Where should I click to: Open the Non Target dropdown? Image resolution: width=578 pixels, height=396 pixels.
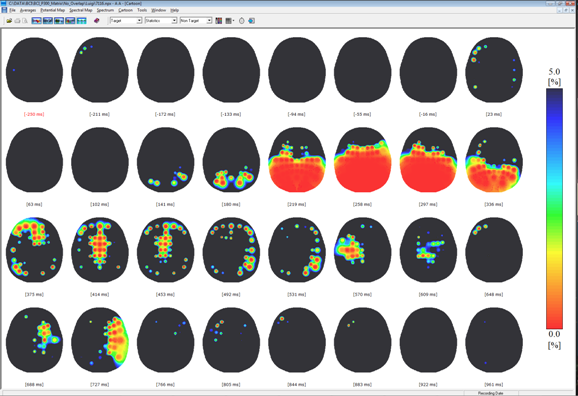click(x=196, y=21)
